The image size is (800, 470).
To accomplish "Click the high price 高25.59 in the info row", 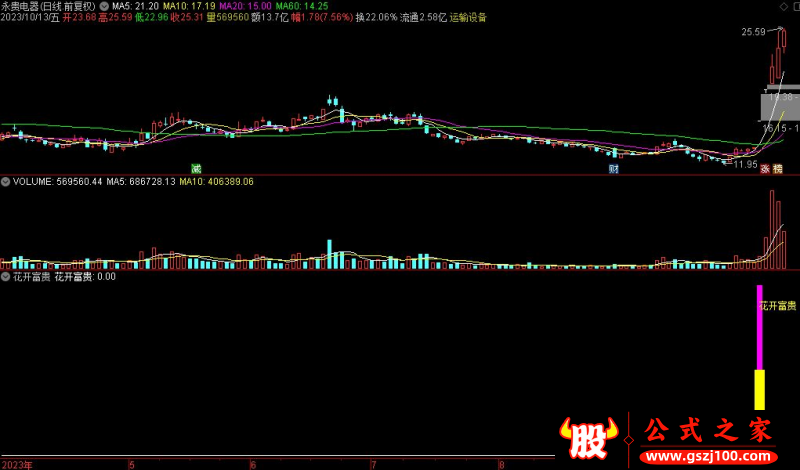I will click(x=115, y=17).
